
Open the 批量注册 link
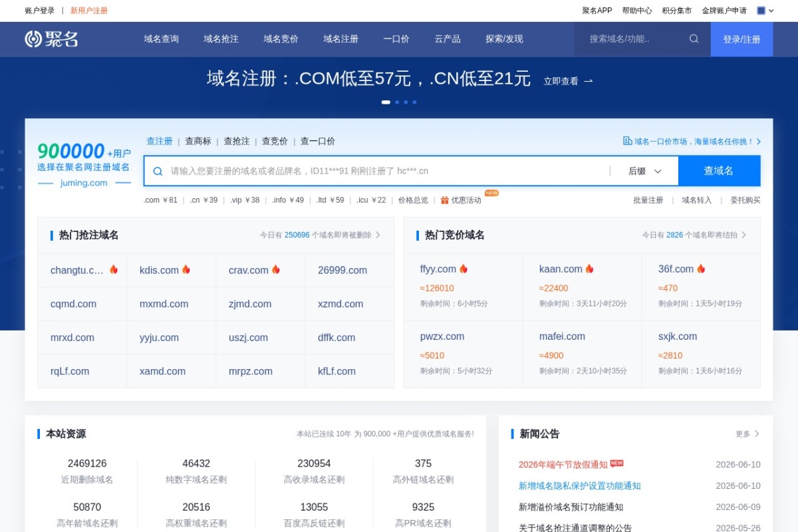pos(648,200)
